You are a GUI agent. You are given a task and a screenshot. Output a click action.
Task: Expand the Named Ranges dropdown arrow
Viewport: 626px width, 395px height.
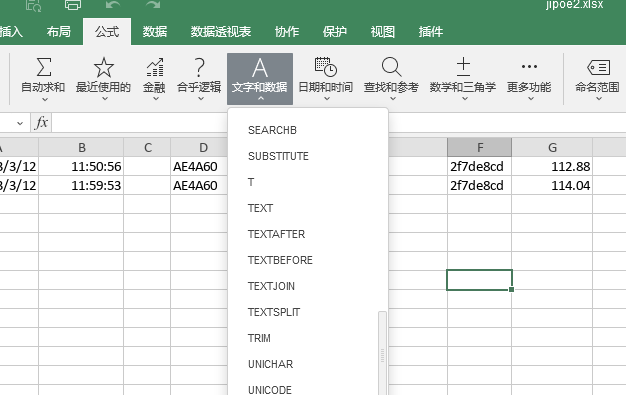599,99
